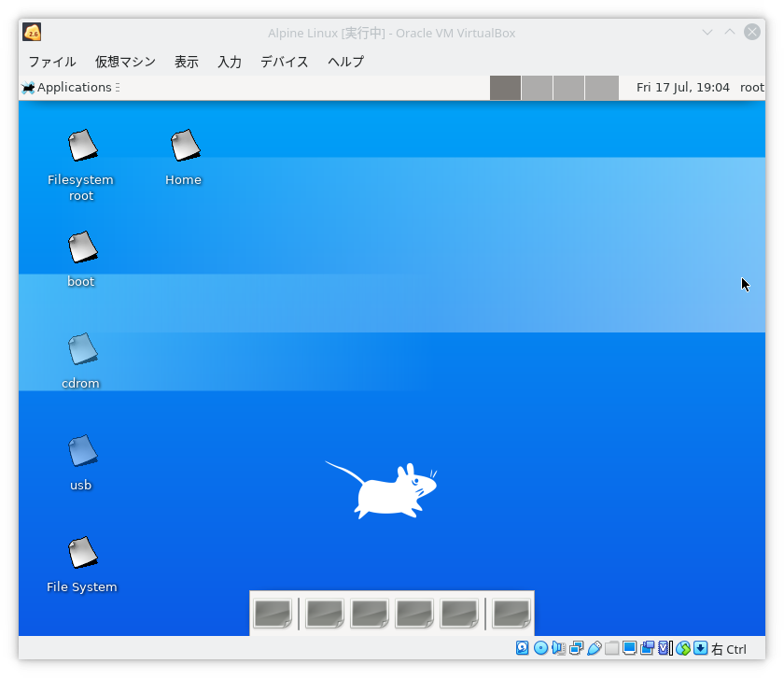
Task: Open the 入力 menu
Action: (230, 62)
